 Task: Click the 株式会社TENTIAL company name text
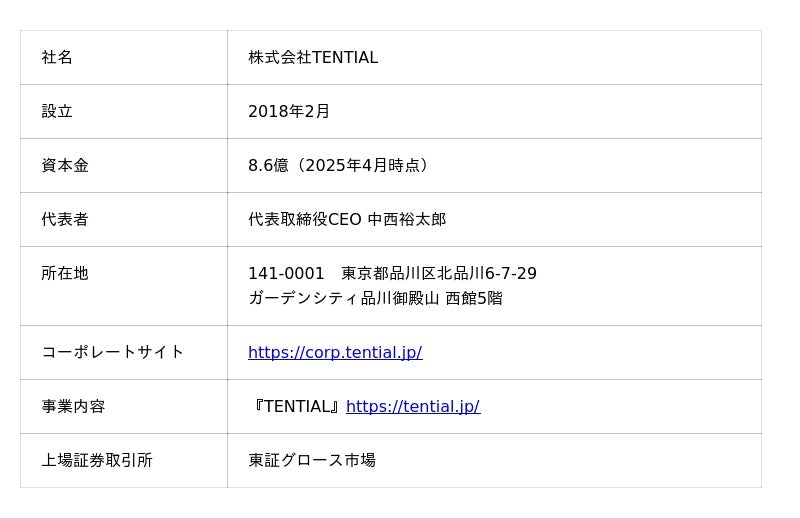tap(313, 58)
